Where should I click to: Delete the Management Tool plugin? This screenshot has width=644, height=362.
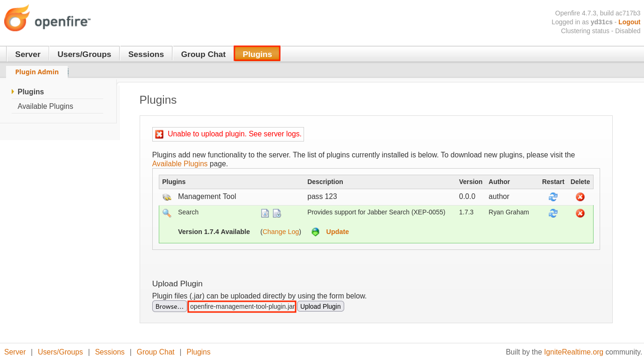coord(580,197)
